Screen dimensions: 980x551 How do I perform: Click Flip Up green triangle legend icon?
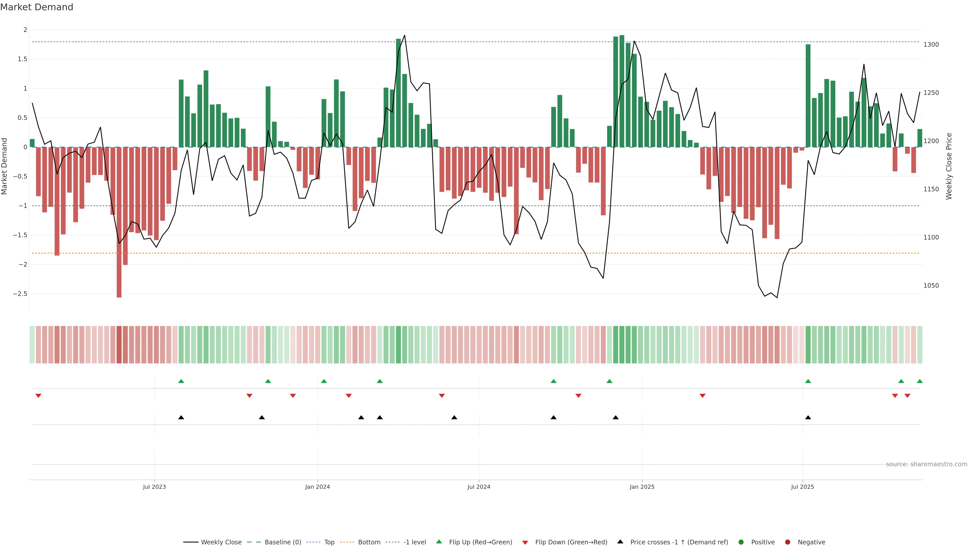(439, 542)
